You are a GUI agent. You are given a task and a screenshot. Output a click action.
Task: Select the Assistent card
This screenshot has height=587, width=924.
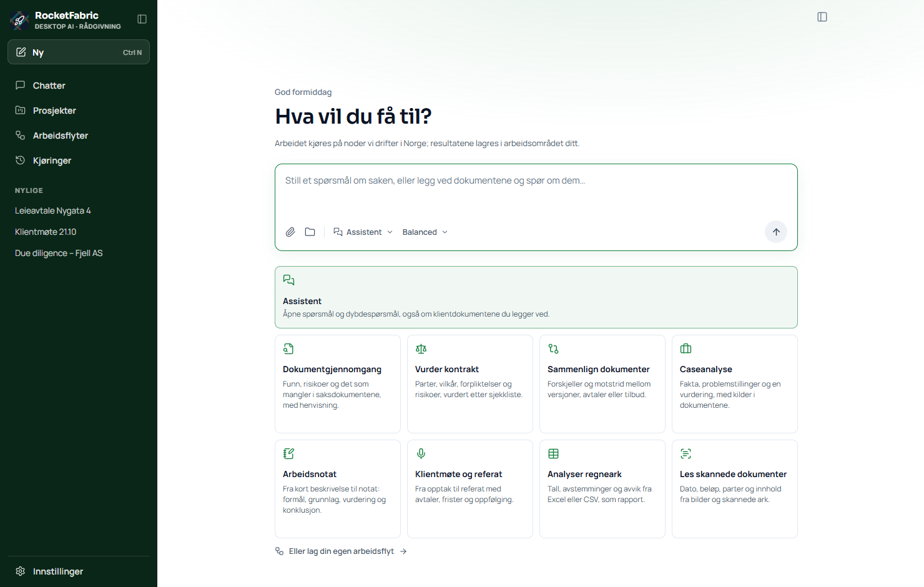(536, 297)
